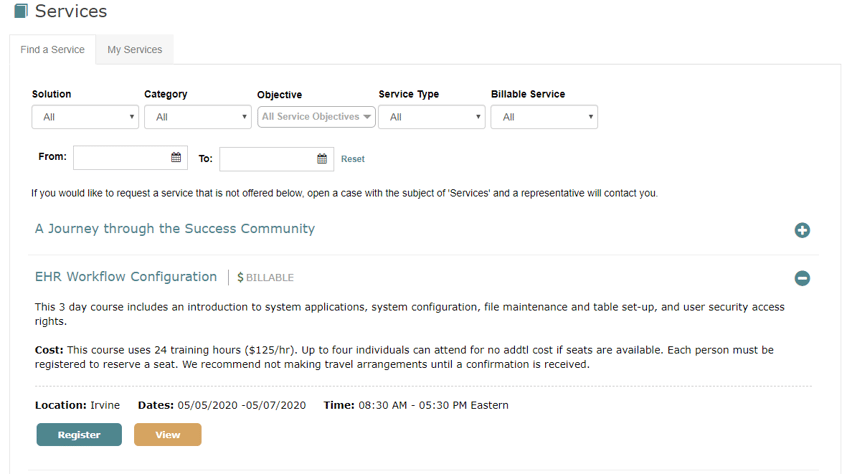This screenshot has width=842, height=474.
Task: Click the Services page heading
Action: (x=71, y=11)
